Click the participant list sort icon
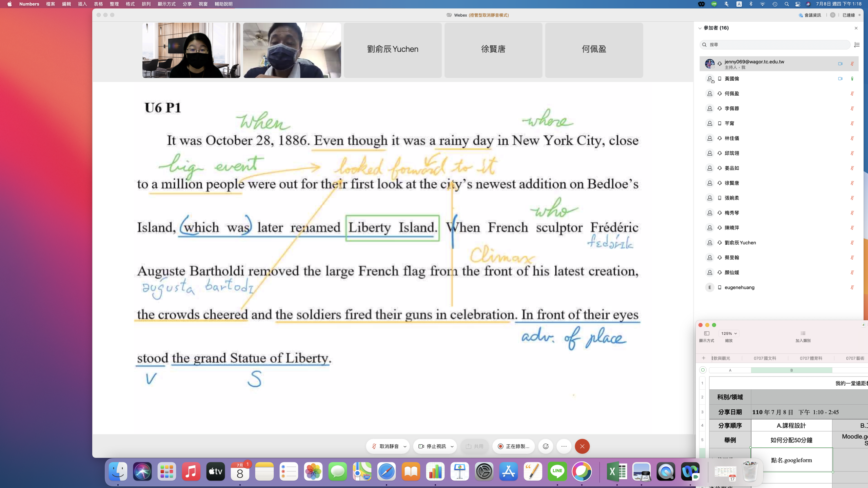 click(x=857, y=45)
